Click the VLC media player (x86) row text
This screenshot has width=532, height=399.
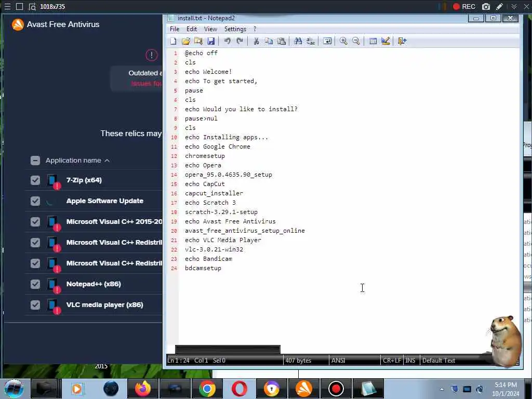click(x=105, y=304)
